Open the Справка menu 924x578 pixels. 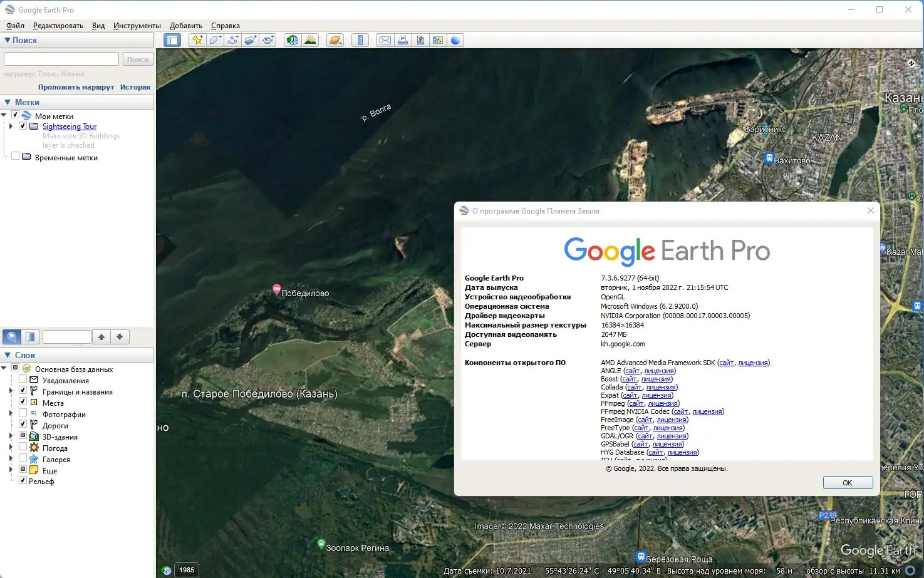coord(225,26)
